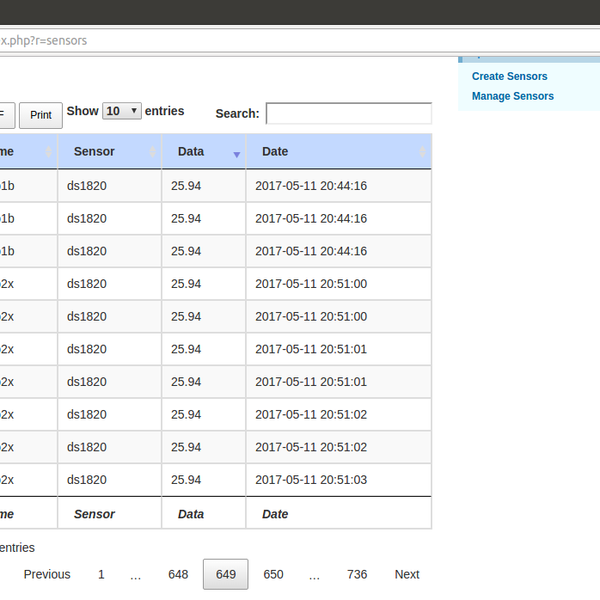Jump to last page 736
Viewport: 600px width, 600px height.
coord(357,574)
